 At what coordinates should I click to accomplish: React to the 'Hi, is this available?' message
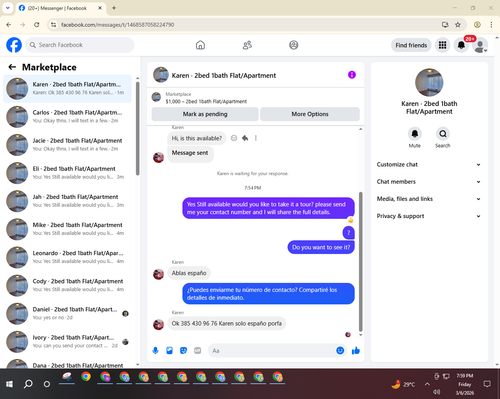(234, 138)
